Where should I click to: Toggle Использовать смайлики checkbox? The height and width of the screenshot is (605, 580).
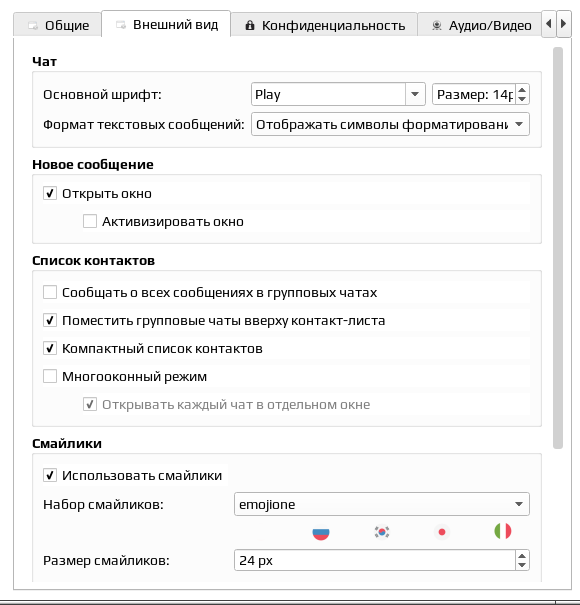[x=50, y=475]
